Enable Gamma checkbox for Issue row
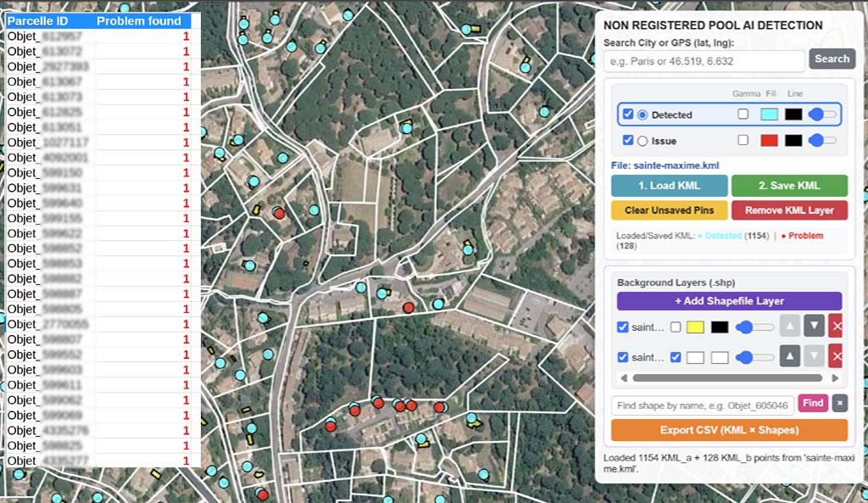 coord(743,140)
